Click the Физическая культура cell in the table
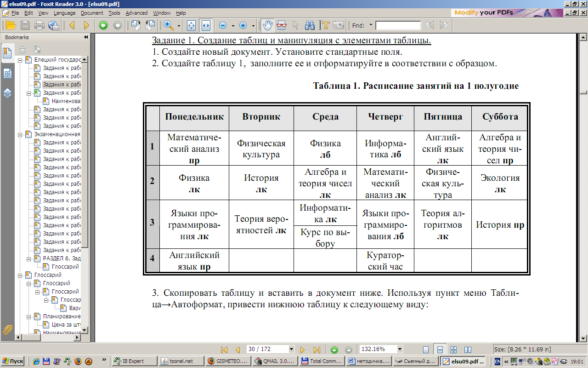588x368 pixels. 261,149
